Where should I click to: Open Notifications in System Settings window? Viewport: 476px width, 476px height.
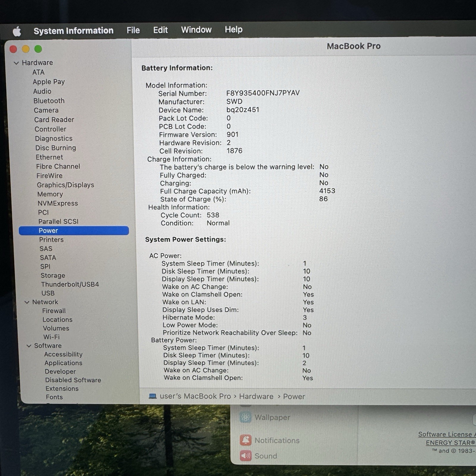coord(270,440)
